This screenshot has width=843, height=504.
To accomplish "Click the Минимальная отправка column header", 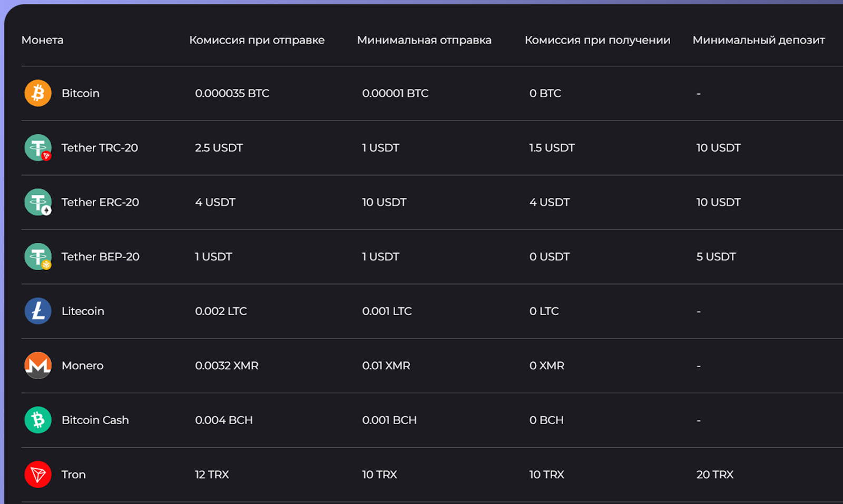I will [424, 40].
